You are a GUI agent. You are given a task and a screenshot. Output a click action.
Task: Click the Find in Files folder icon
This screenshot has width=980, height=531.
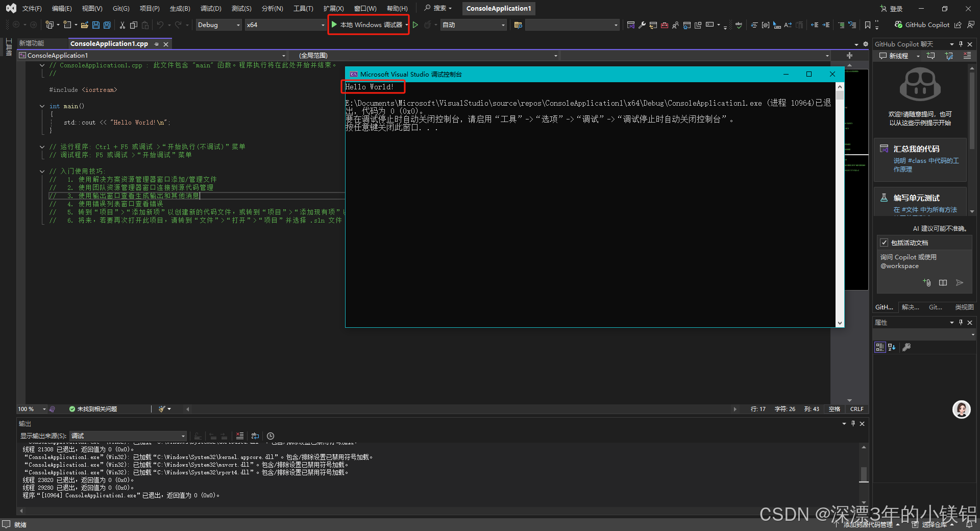[x=518, y=25]
